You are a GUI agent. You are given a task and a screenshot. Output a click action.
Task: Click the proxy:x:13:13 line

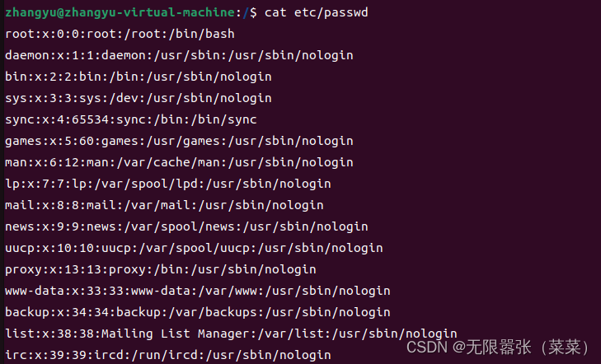pos(161,270)
